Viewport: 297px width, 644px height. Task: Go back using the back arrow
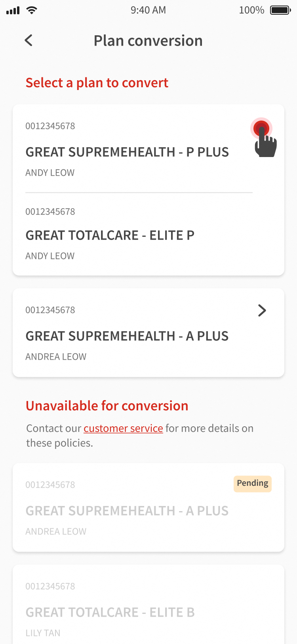(29, 40)
